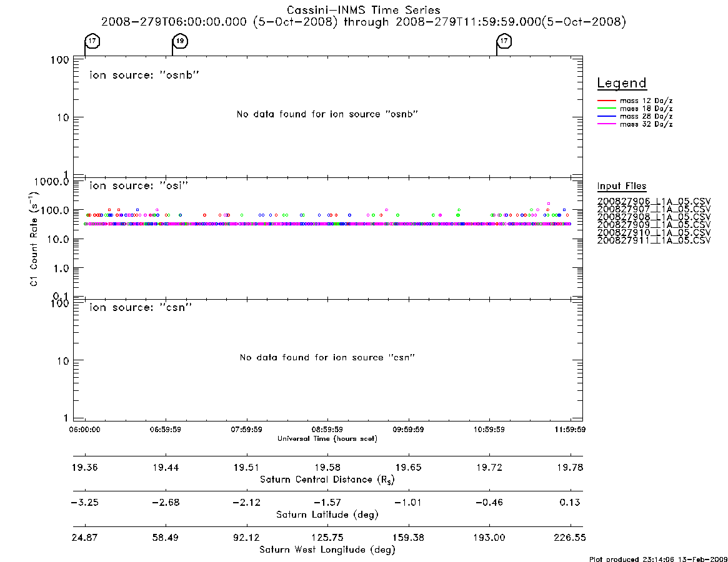Screen dimensions: 728x562
Task: Click the "Cassini-INMS Time Series" title
Action: coord(364,10)
